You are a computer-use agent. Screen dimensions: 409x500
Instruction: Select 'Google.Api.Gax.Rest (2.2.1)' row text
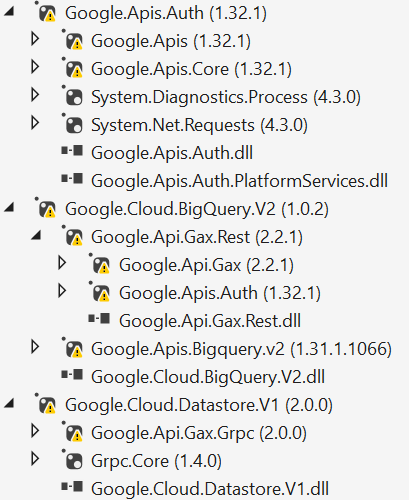[x=197, y=238]
